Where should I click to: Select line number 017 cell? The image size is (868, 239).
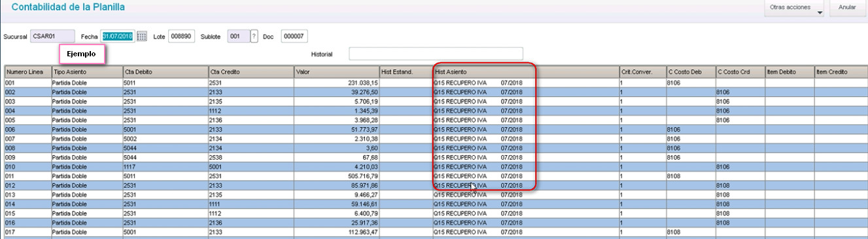27,232
